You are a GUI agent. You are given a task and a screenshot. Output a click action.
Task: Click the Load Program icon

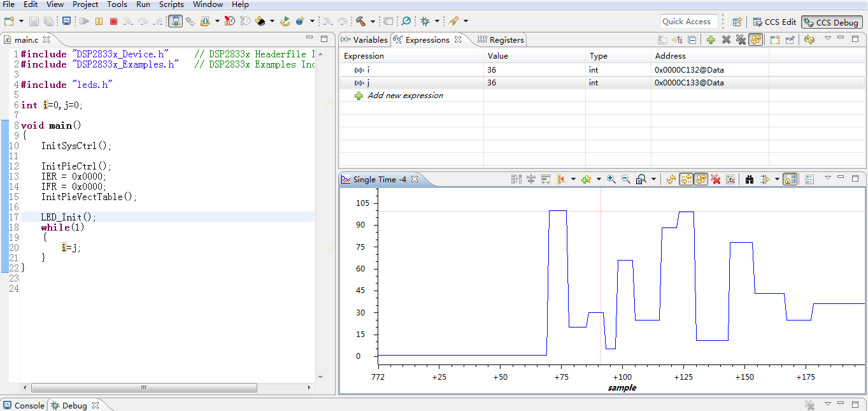click(205, 21)
